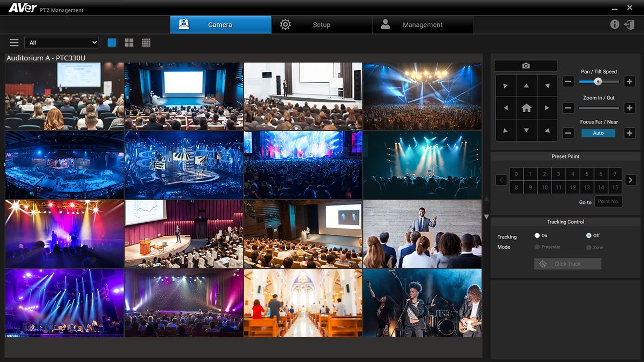Viewport: 644px width, 362px height.
Task: Move camera diagonally up-right
Action: pyautogui.click(x=547, y=86)
